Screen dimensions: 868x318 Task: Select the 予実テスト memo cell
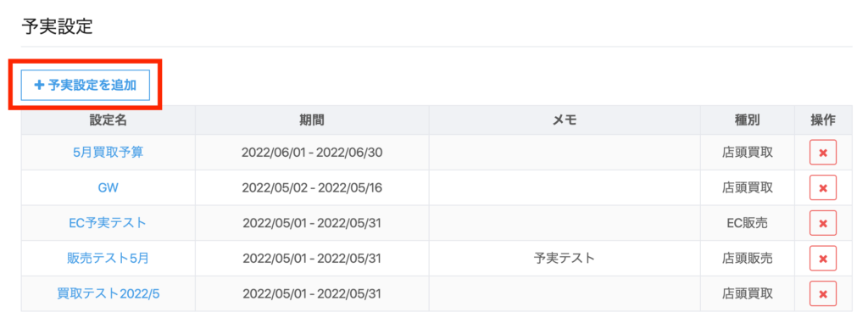click(x=564, y=258)
